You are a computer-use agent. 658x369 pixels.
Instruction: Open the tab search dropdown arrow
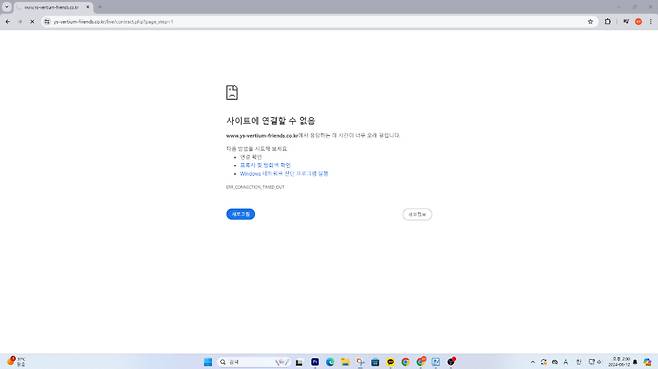tap(6, 7)
